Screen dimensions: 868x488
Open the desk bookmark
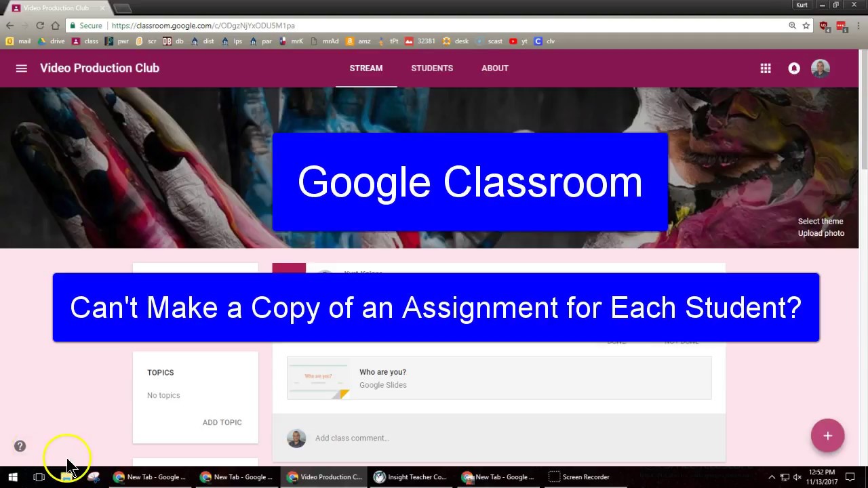[x=456, y=41]
